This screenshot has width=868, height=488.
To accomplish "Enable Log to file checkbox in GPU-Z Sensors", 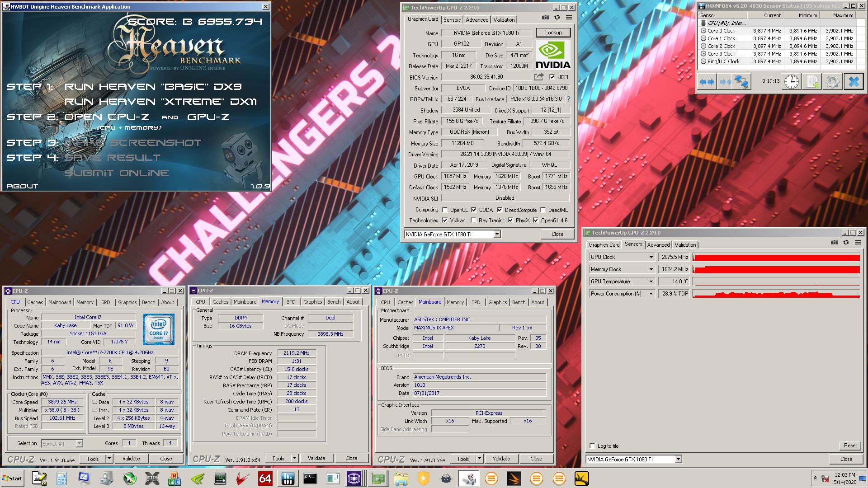I will pos(592,446).
